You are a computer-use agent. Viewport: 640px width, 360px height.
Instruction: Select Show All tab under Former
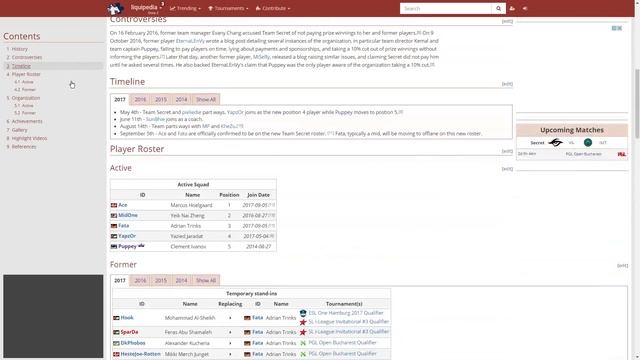coord(206,280)
